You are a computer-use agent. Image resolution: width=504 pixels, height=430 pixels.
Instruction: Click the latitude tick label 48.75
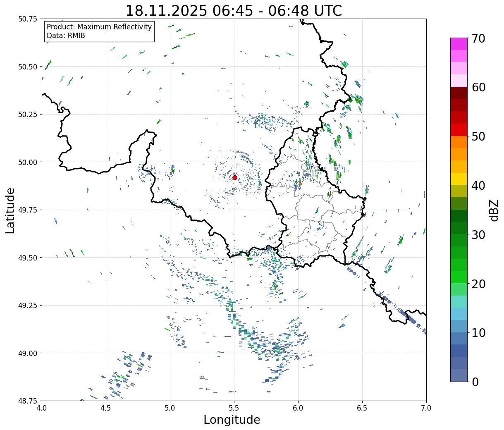[28, 401]
